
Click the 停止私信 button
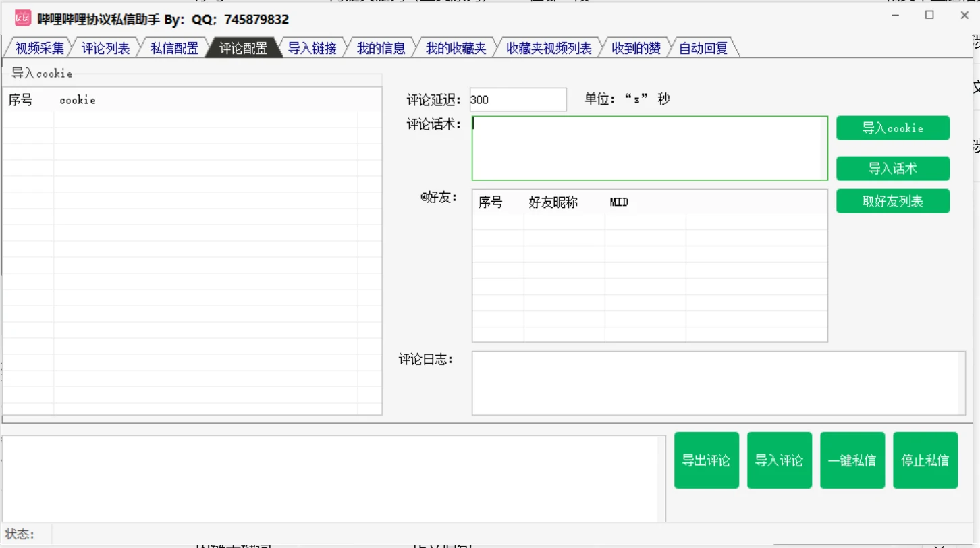click(x=925, y=460)
